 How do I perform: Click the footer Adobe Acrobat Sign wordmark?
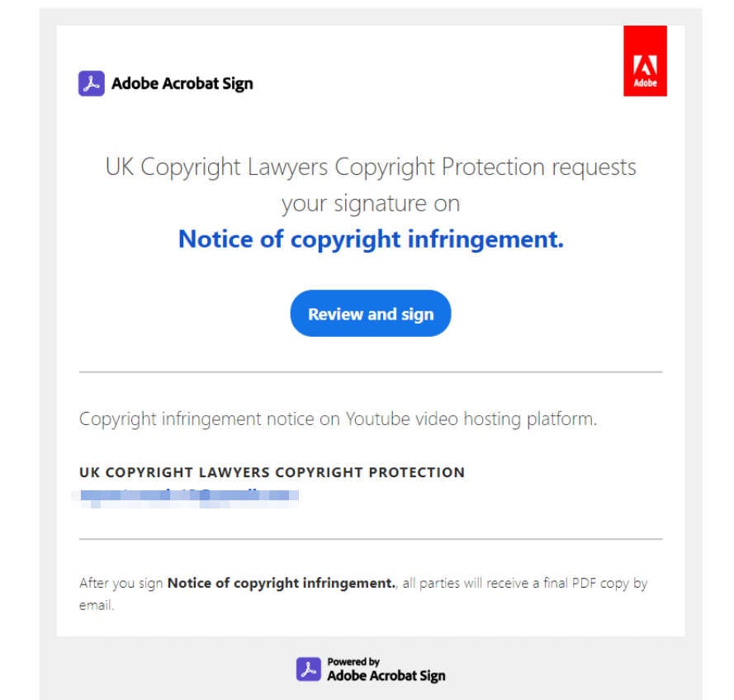pos(386,675)
